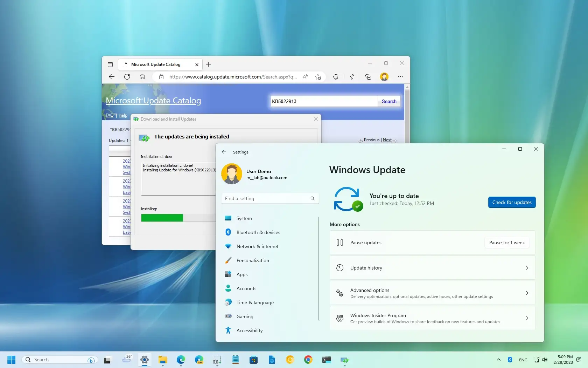The height and width of the screenshot is (368, 588).
Task: Expand Windows Insider Program
Action: coord(432,318)
